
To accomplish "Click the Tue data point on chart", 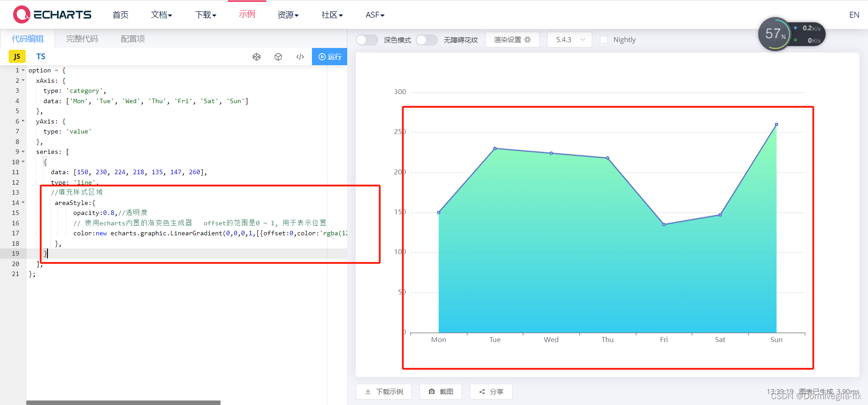I will click(495, 148).
